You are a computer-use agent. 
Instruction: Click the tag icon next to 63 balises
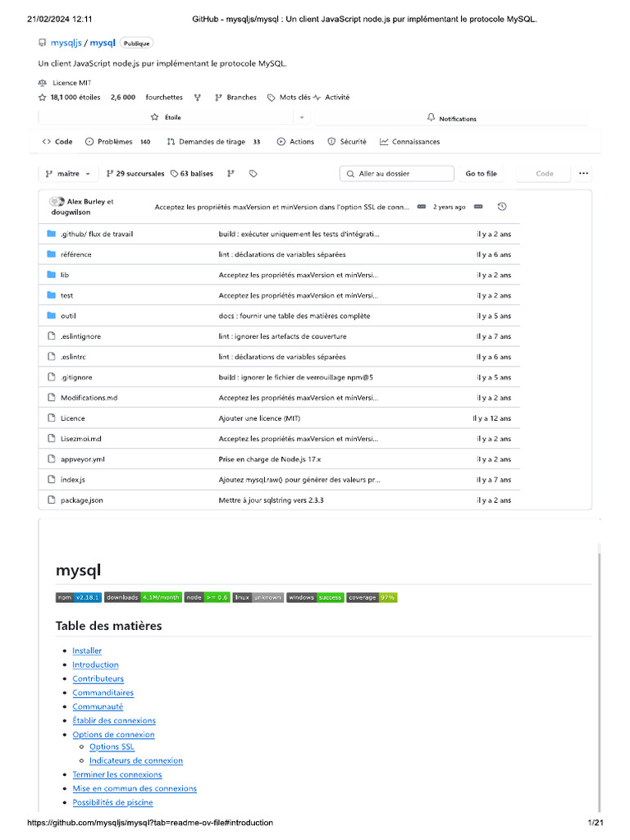174,174
